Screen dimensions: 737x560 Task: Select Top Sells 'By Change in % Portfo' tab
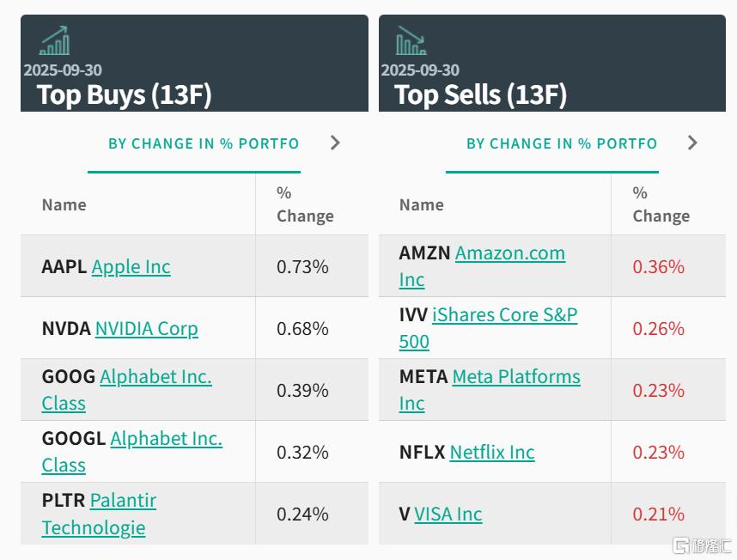[562, 143]
